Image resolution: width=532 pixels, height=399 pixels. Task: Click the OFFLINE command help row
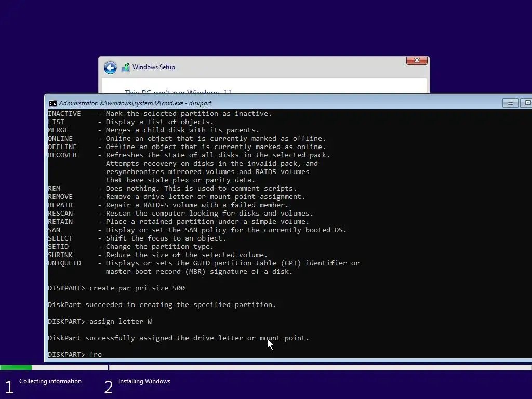click(x=187, y=147)
